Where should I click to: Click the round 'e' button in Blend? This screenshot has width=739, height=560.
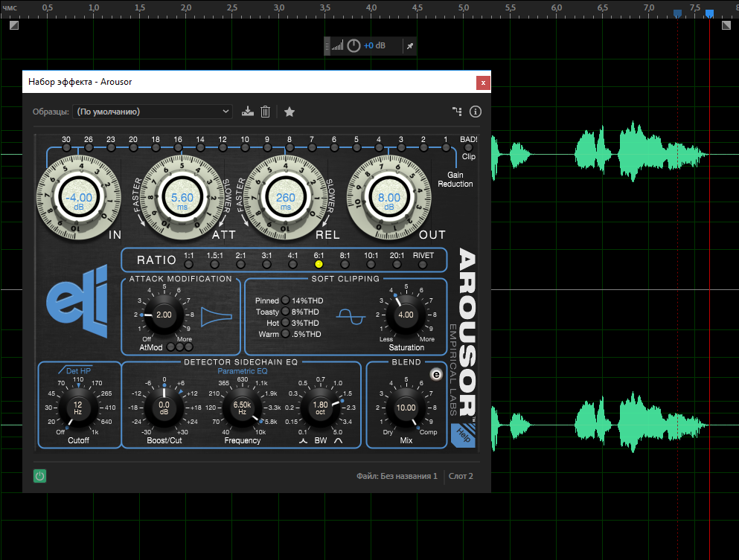[436, 374]
